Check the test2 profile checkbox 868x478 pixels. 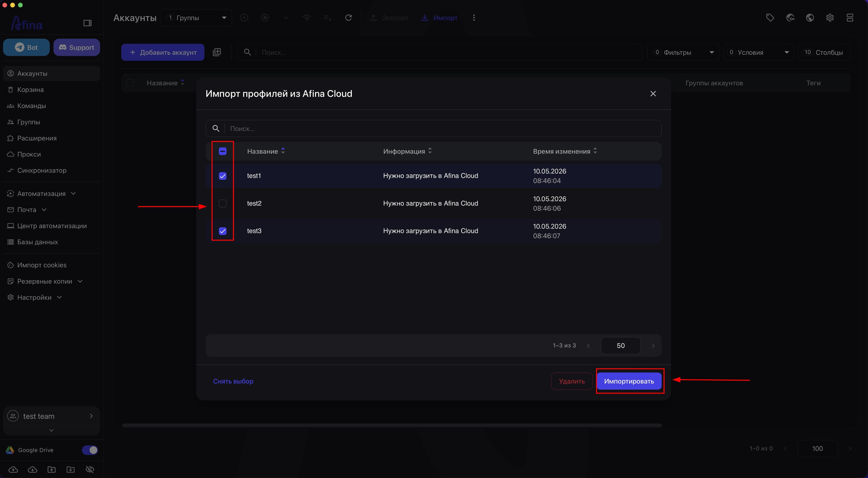(223, 203)
